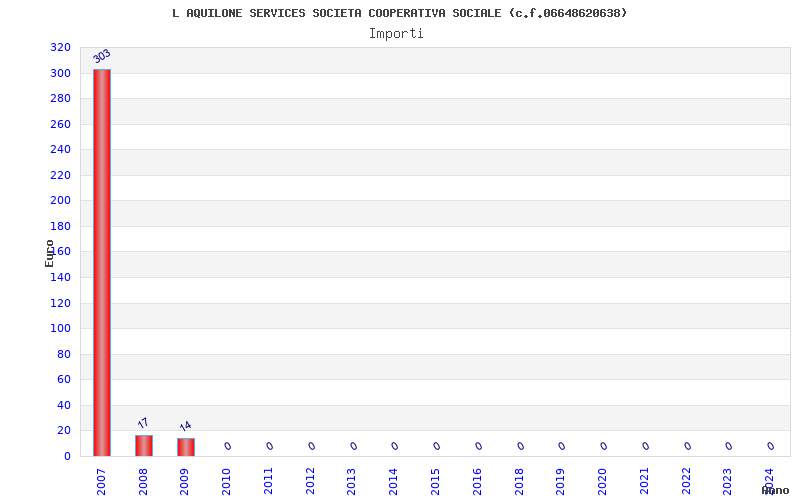The width and height of the screenshot is (800, 500).
Task: Click the 40 y-axis tick label
Action: click(x=64, y=406)
